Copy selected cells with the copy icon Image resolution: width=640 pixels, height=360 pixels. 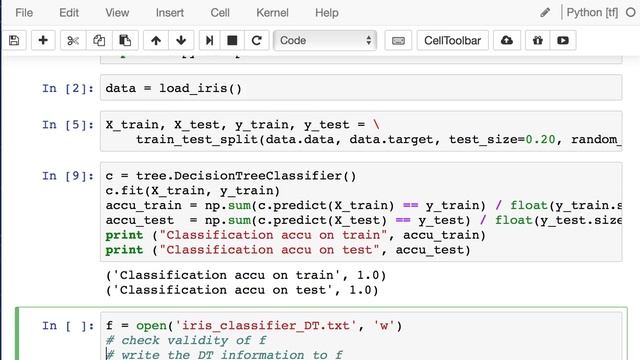tap(99, 40)
